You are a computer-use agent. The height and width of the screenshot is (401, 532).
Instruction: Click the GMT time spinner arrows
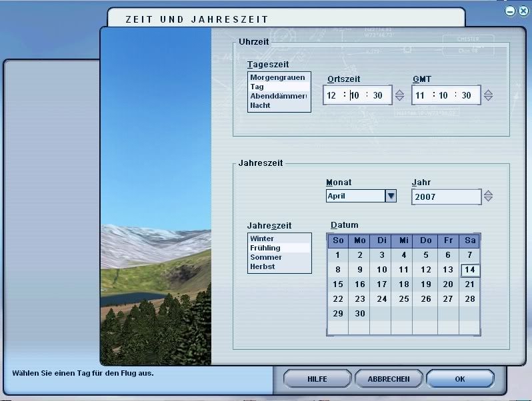488,95
